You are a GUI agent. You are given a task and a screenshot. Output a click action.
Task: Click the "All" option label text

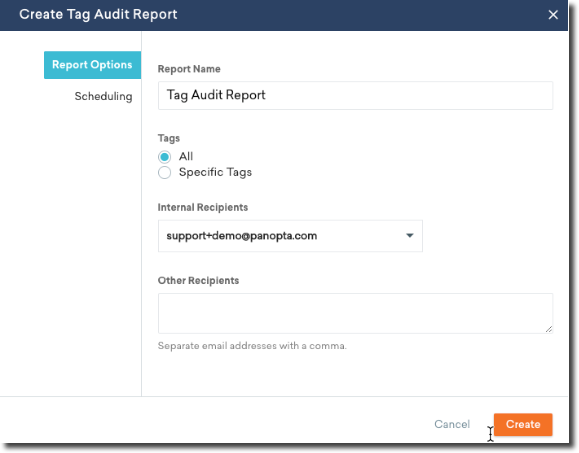(x=186, y=157)
